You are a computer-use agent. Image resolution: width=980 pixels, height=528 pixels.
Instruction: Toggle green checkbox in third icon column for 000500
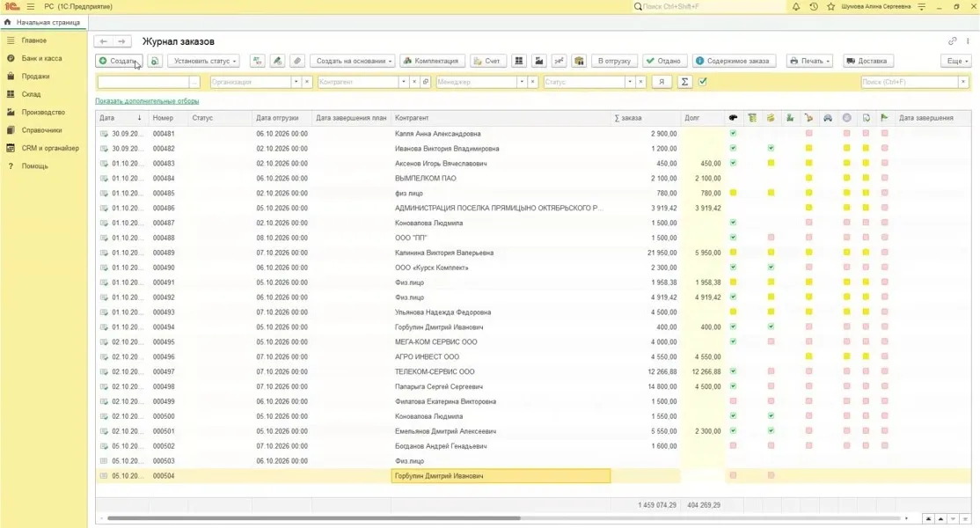pos(771,415)
